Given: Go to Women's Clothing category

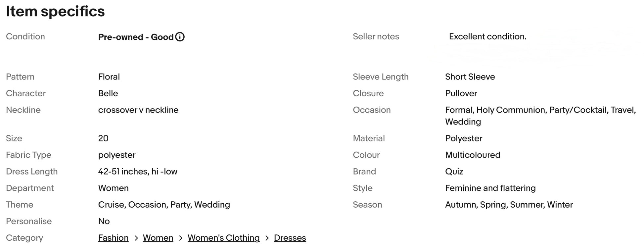Looking at the screenshot, I should (223, 238).
